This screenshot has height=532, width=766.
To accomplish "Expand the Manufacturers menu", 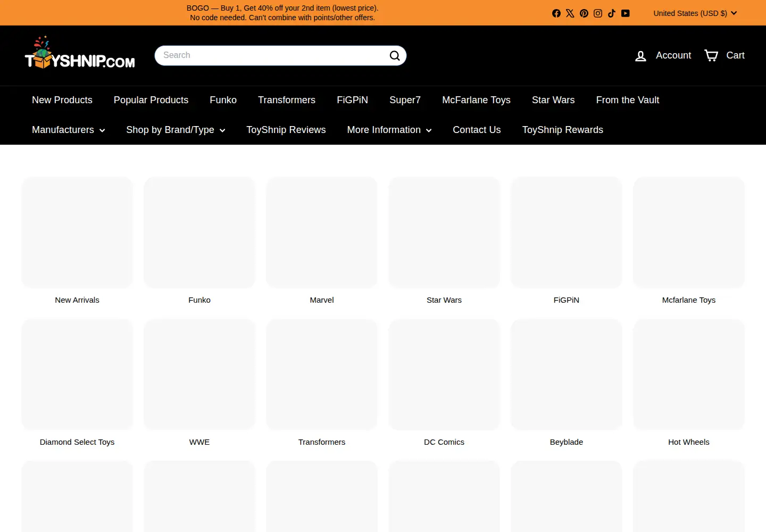I will (68, 130).
